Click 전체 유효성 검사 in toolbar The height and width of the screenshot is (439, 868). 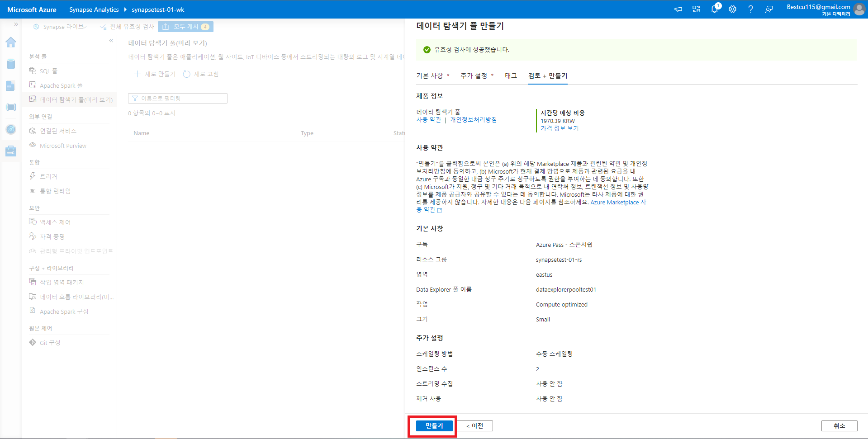[127, 27]
